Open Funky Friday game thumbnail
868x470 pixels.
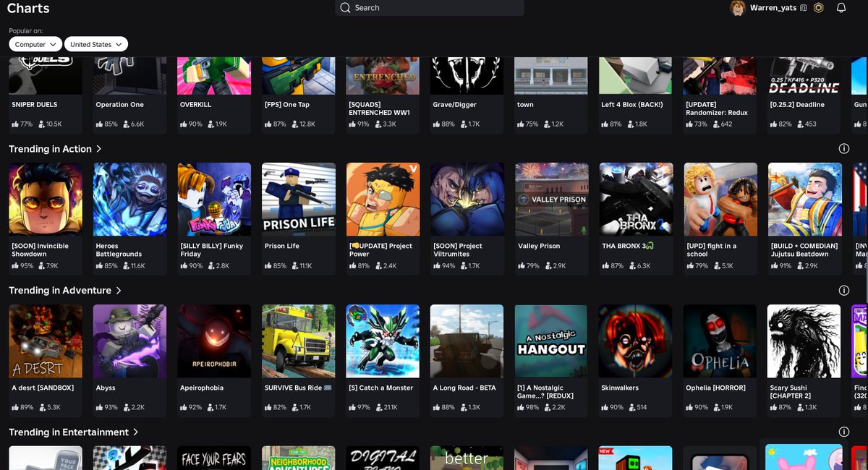pyautogui.click(x=214, y=199)
